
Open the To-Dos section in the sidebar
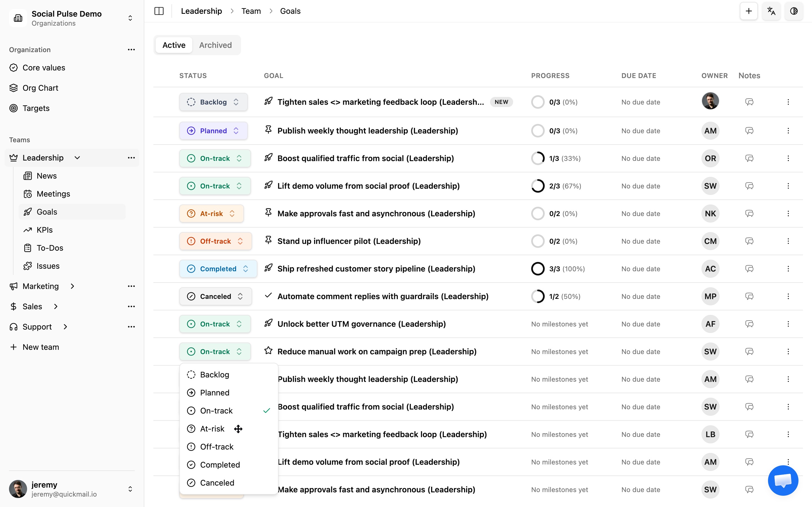[x=50, y=248]
